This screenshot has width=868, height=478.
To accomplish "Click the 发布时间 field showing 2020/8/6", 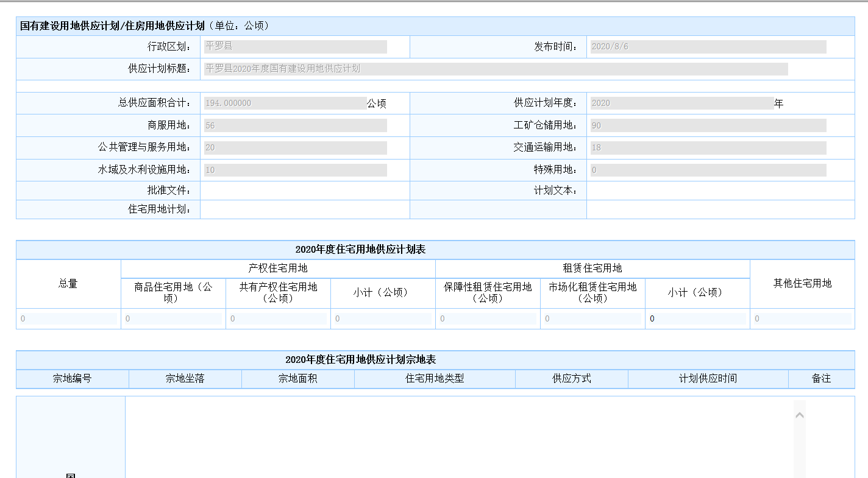I will [x=708, y=47].
